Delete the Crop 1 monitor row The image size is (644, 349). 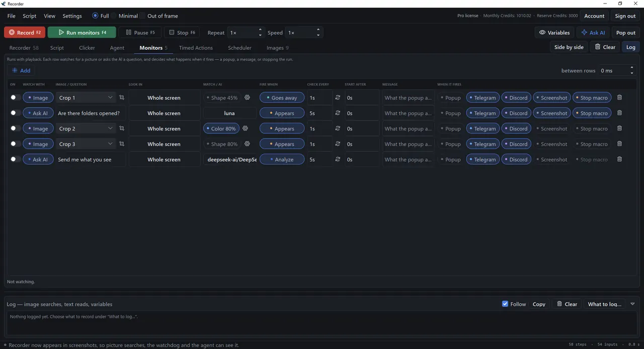click(x=619, y=98)
